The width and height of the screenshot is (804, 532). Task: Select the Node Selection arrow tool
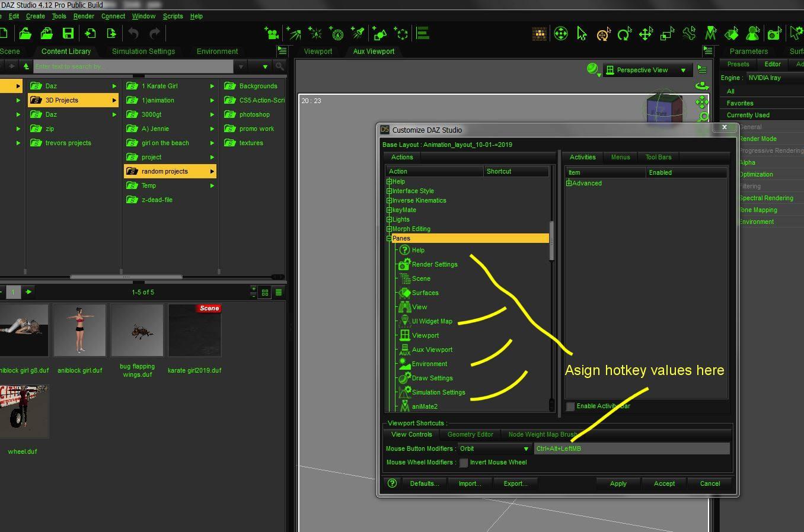582,34
